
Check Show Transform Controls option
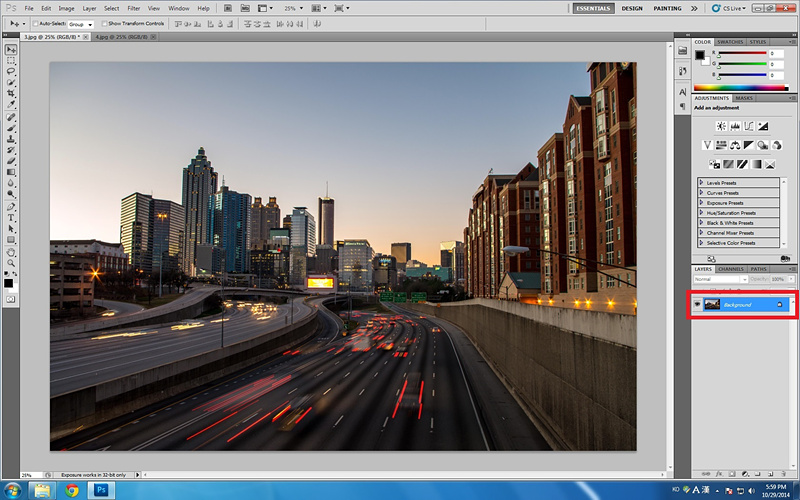tap(103, 23)
